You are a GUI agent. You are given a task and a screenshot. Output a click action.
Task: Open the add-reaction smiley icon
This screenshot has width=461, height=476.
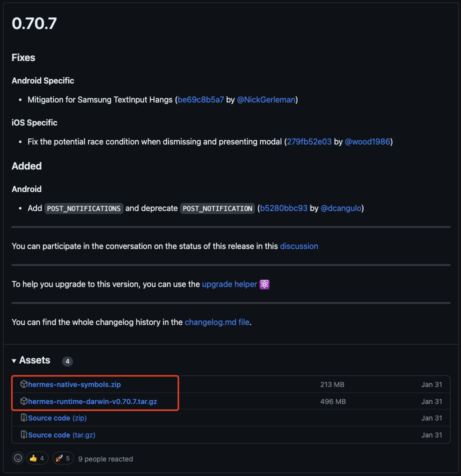point(17,458)
